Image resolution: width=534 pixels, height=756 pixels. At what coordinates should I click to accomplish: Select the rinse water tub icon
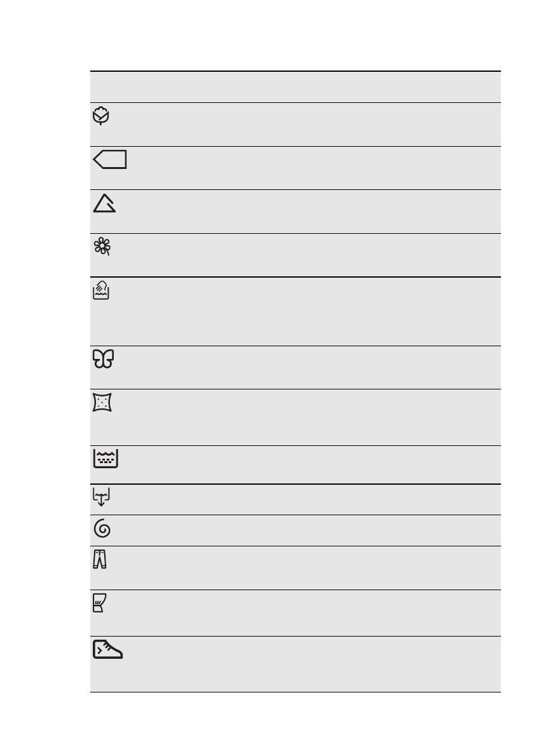[106, 459]
